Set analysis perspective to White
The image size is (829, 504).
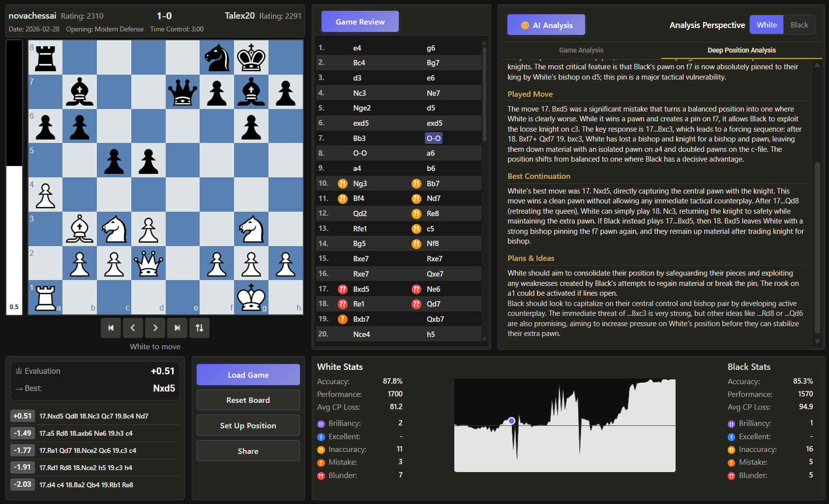[x=767, y=25]
